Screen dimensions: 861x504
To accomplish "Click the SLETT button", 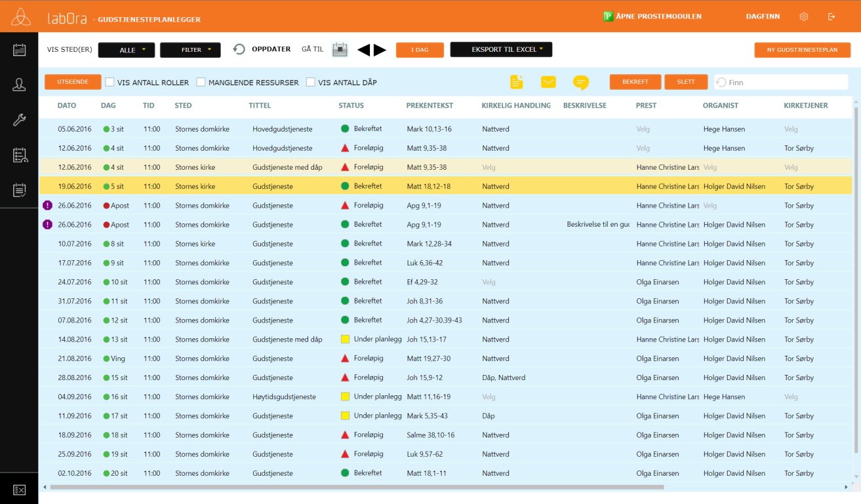I will [x=686, y=82].
